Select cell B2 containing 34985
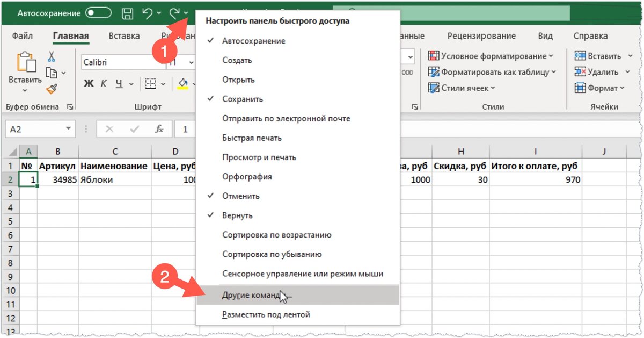Screen dimensions: 644x338 coord(58,180)
